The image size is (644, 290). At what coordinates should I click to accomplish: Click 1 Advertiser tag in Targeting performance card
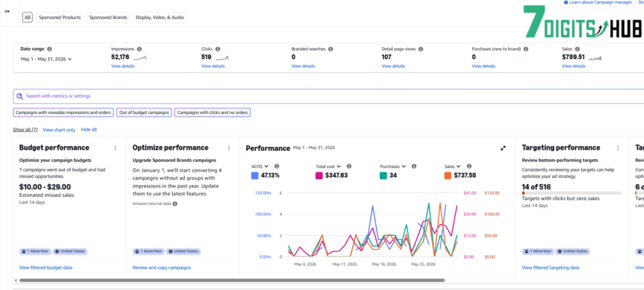[x=538, y=252]
